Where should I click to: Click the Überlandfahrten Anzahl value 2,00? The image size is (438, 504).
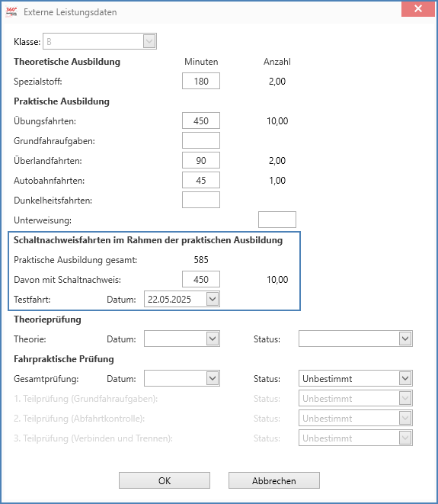point(277,160)
